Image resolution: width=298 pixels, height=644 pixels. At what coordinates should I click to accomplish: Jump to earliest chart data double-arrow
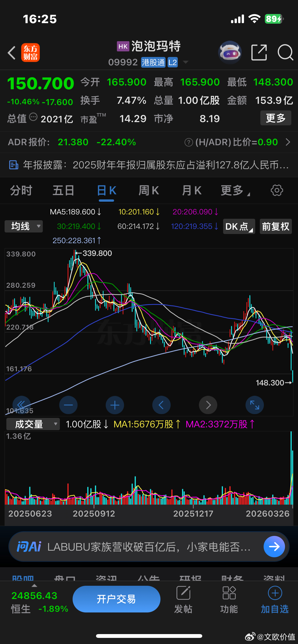(x=21, y=405)
